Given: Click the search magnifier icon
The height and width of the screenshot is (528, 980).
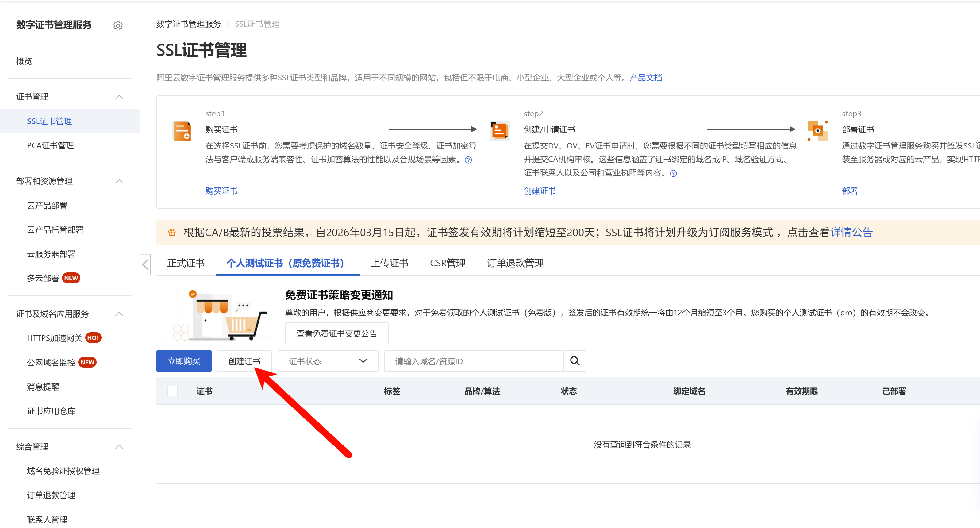Looking at the screenshot, I should coord(575,360).
